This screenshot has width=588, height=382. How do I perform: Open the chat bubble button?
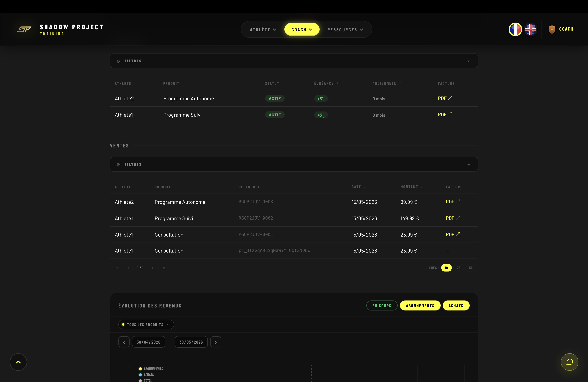[569, 362]
